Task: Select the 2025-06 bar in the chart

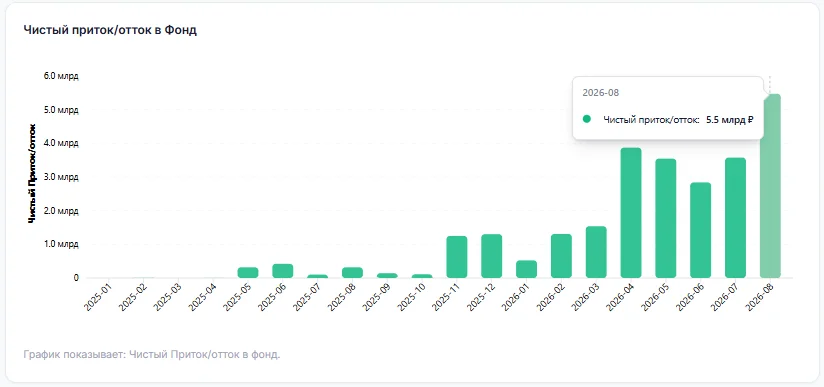Action: tap(283, 271)
